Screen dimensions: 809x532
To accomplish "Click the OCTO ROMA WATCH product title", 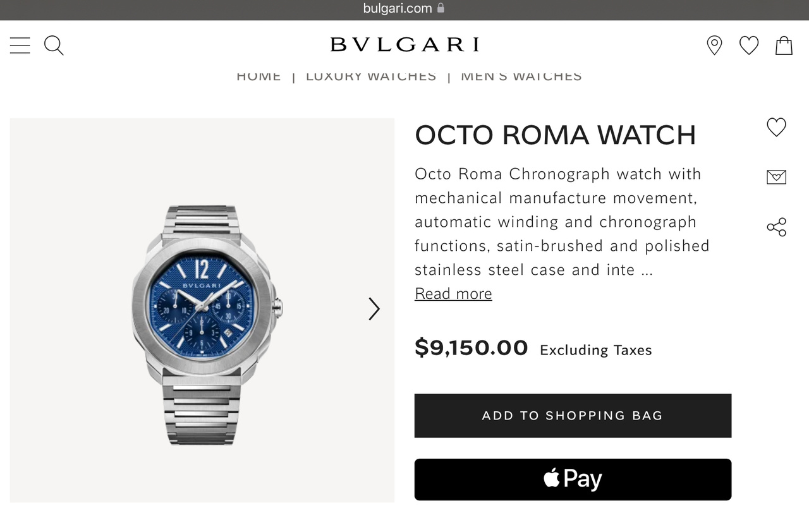I will coord(555,135).
